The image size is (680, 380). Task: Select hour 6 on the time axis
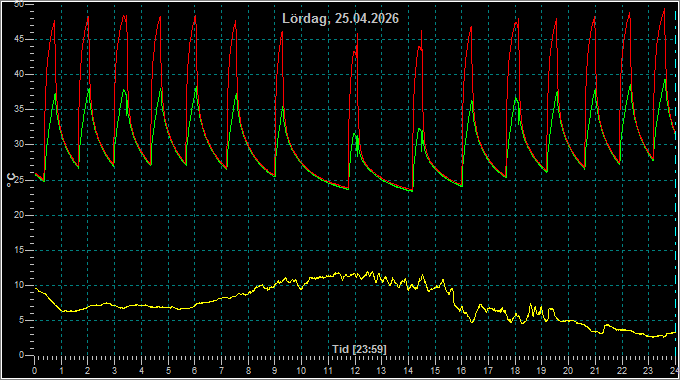[195, 371]
